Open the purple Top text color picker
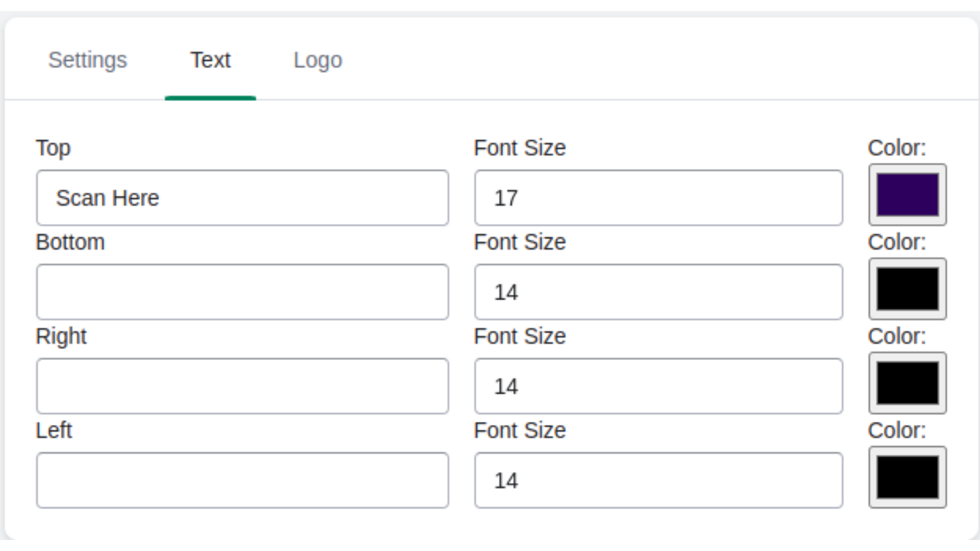 pyautogui.click(x=907, y=195)
